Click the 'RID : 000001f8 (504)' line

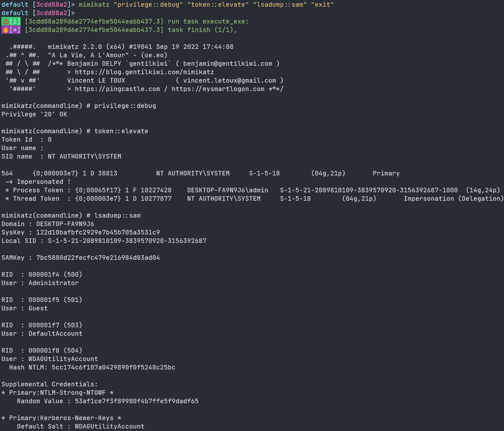(x=42, y=350)
